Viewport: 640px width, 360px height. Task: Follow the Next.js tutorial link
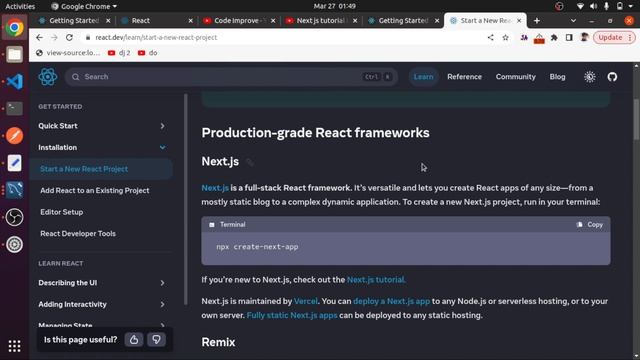point(376,280)
